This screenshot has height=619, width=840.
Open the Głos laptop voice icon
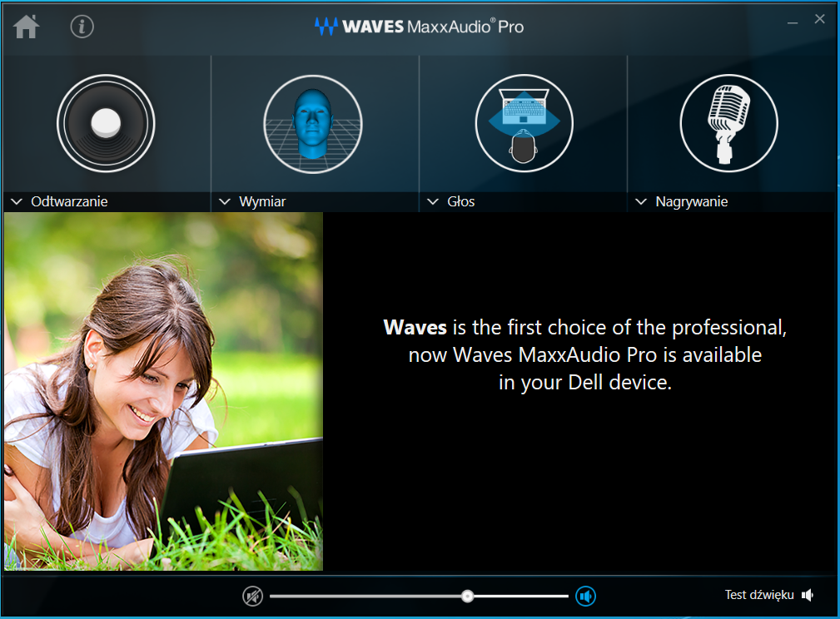524,123
